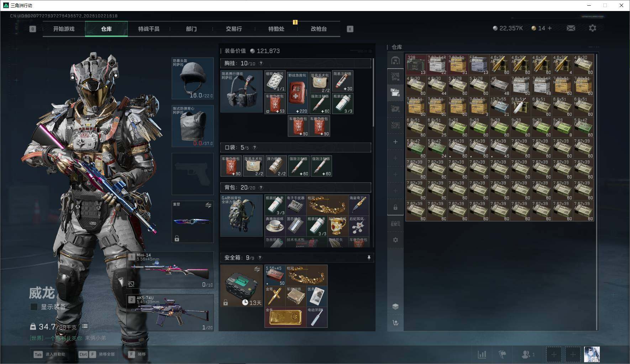Open the team members icon
Screen dimensions: 630x364
[527, 354]
